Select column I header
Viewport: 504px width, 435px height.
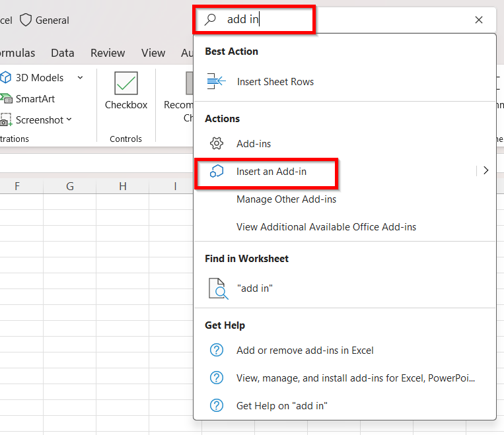tap(175, 186)
